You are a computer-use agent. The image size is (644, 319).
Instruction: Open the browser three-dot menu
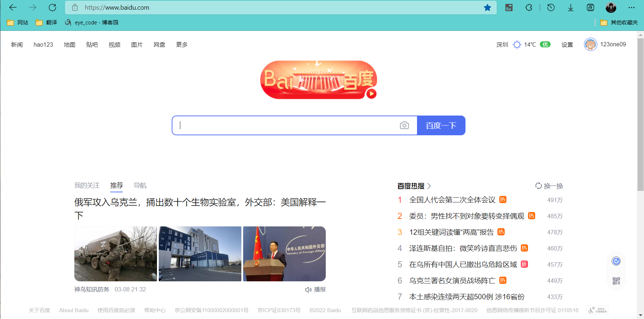(x=632, y=8)
